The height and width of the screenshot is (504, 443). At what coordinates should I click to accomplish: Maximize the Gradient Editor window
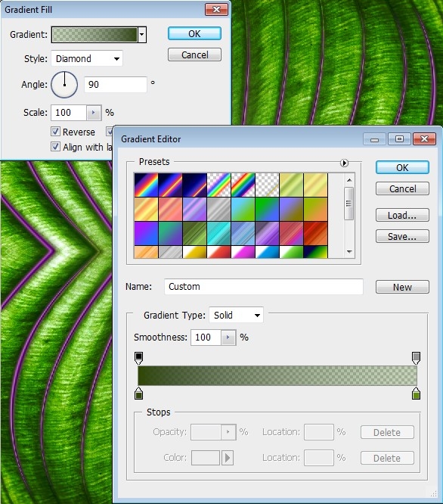click(x=399, y=138)
